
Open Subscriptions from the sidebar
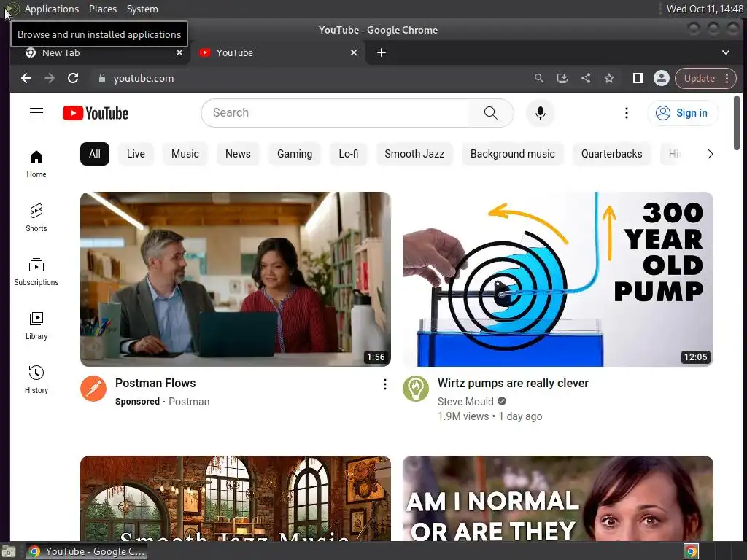(x=36, y=272)
